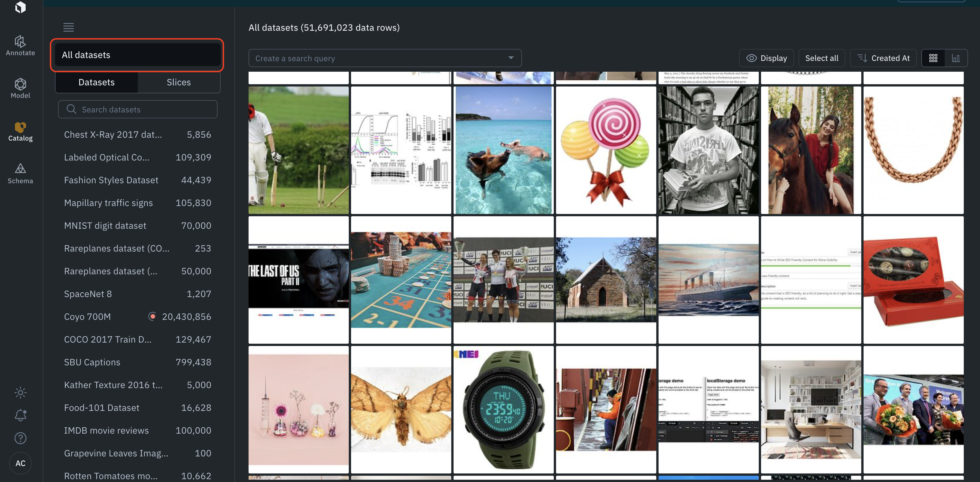
Task: Switch to analytics chart view
Action: tap(956, 58)
